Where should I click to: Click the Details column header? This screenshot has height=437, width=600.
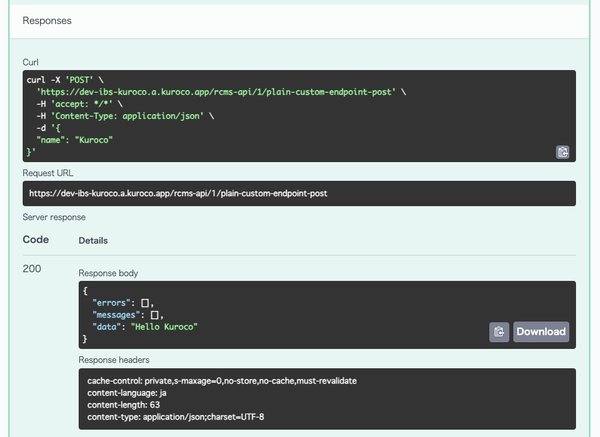93,240
